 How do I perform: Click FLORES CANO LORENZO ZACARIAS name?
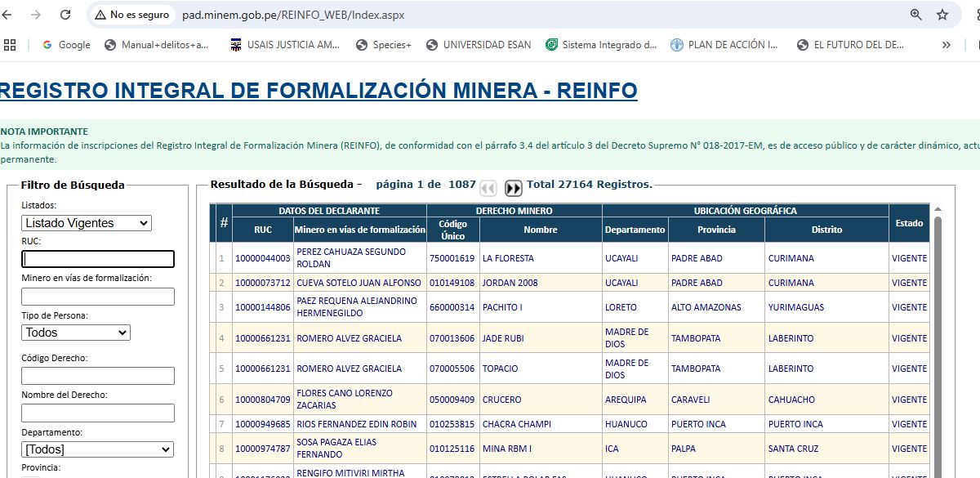344,400
